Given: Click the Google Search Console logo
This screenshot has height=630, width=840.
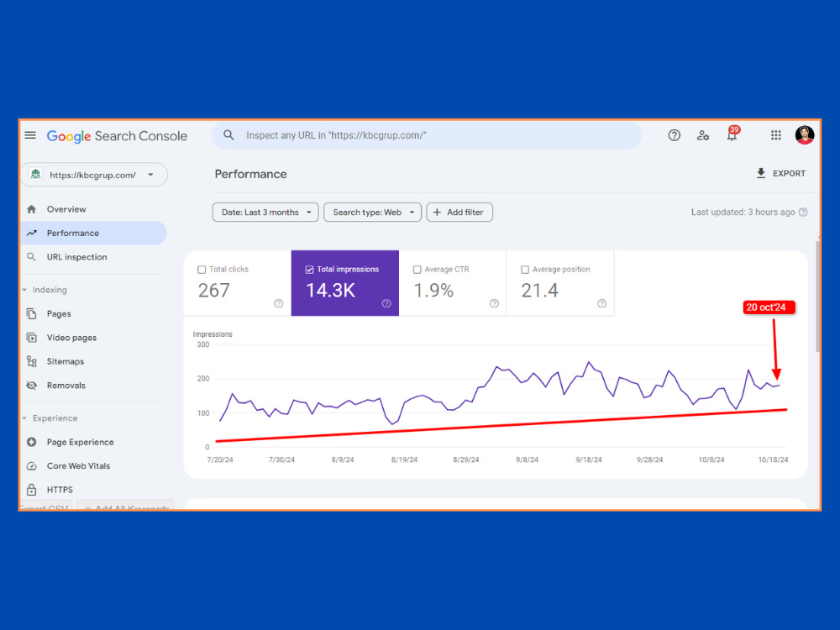Looking at the screenshot, I should [x=117, y=136].
